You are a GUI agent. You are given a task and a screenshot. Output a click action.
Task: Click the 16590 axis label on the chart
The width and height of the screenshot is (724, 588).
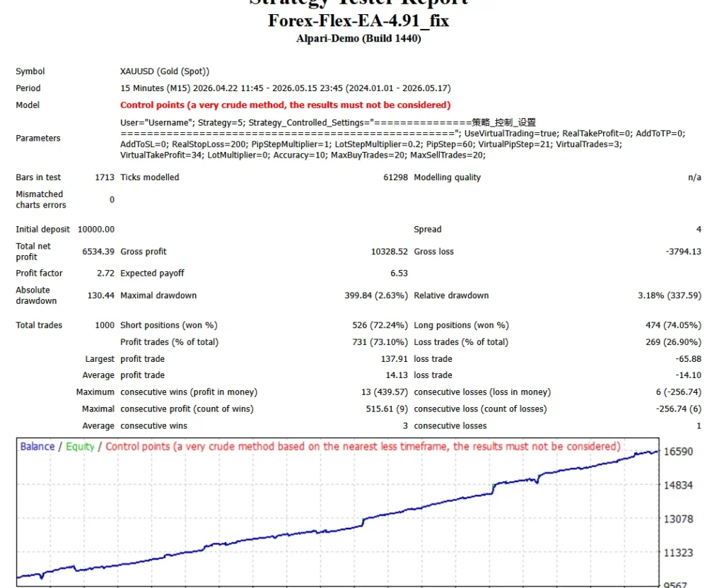coord(678,452)
